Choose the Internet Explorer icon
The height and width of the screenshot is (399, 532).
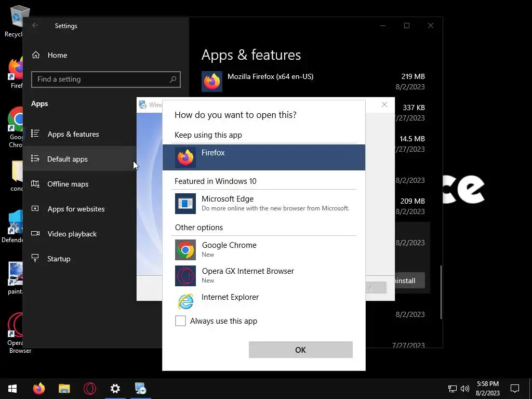click(185, 302)
